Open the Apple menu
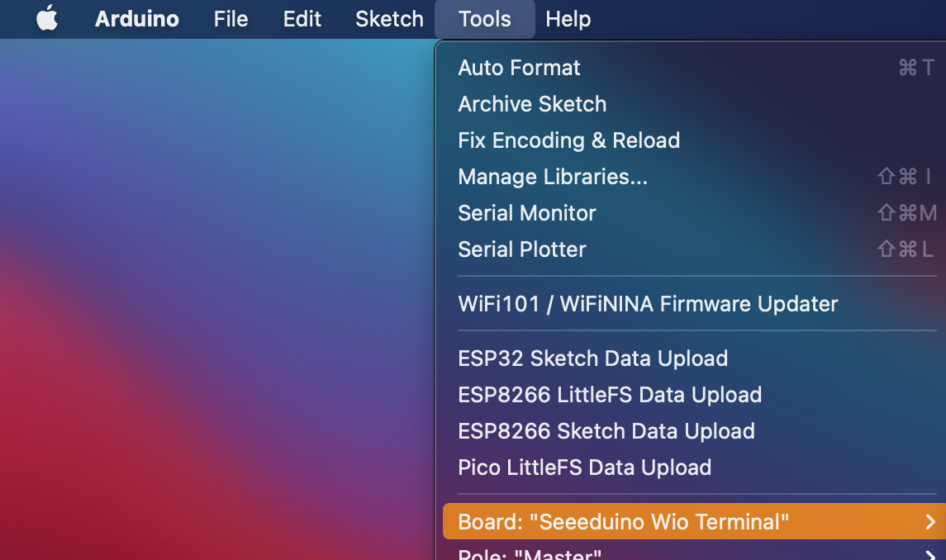946x560 pixels. pos(47,19)
